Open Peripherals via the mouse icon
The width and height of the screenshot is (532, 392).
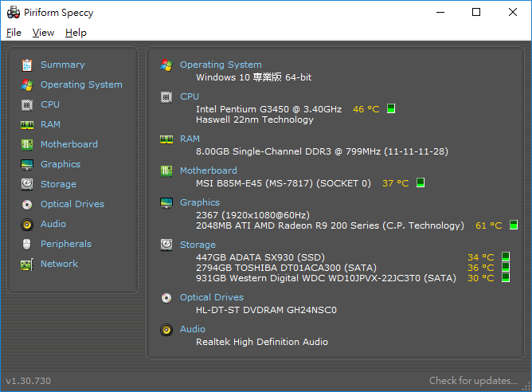[27, 244]
